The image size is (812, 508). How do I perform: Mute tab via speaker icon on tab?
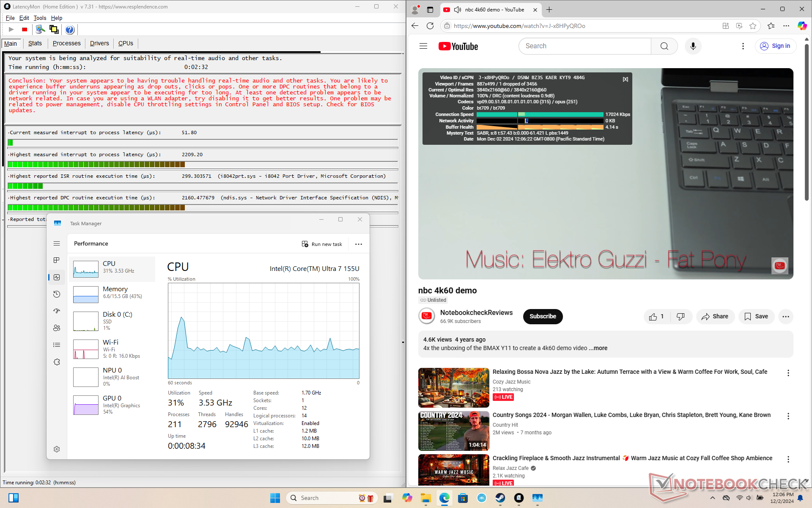tap(458, 10)
